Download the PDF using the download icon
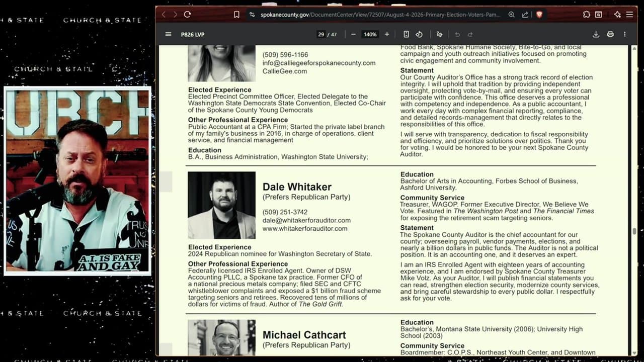This screenshot has height=362, width=644. (596, 34)
